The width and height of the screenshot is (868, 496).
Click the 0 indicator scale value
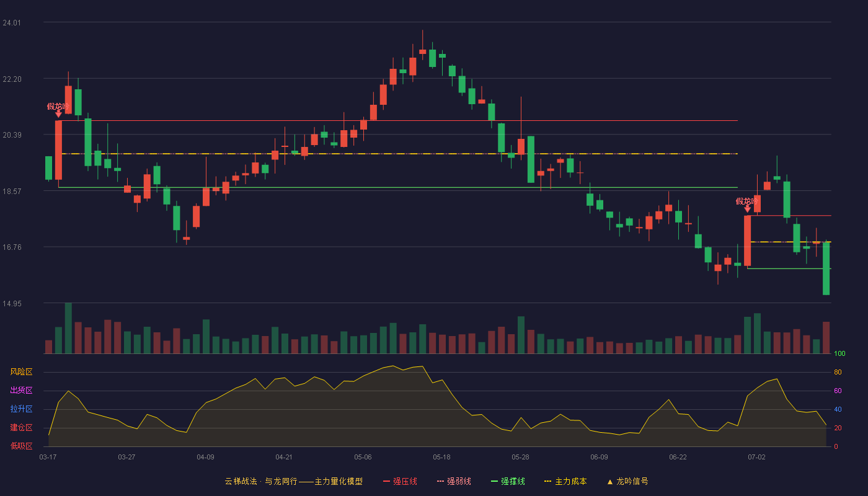(836, 446)
